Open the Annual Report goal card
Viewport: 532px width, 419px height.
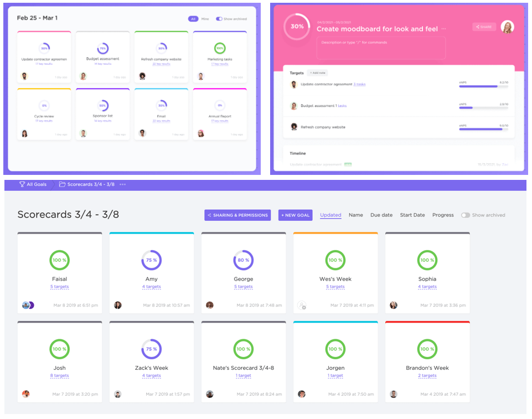[x=220, y=114]
